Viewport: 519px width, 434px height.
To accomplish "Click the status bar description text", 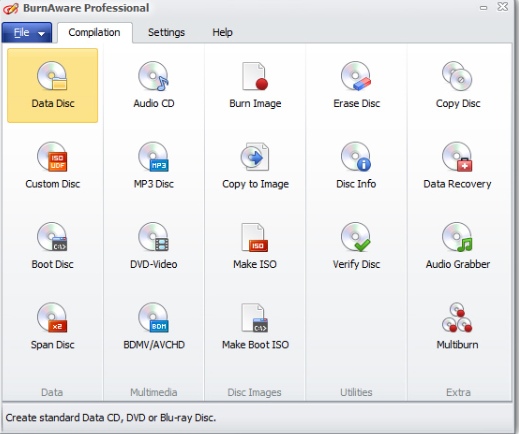I will pos(111,418).
